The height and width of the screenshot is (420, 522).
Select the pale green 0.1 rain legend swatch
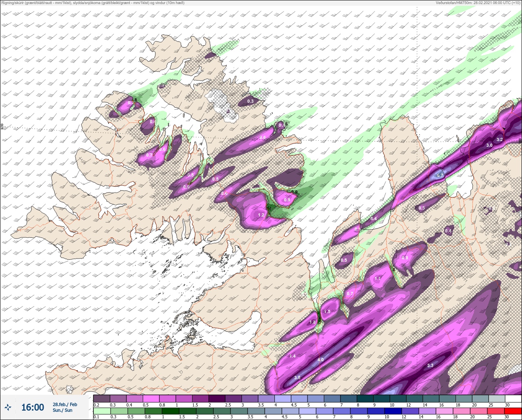[x=102, y=411]
